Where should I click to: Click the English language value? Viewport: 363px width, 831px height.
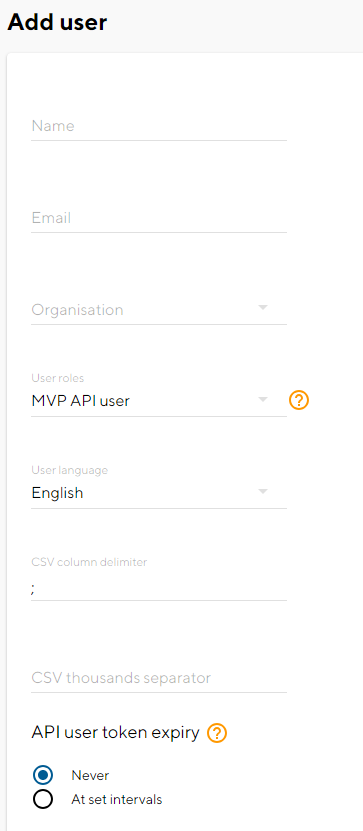pos(57,493)
